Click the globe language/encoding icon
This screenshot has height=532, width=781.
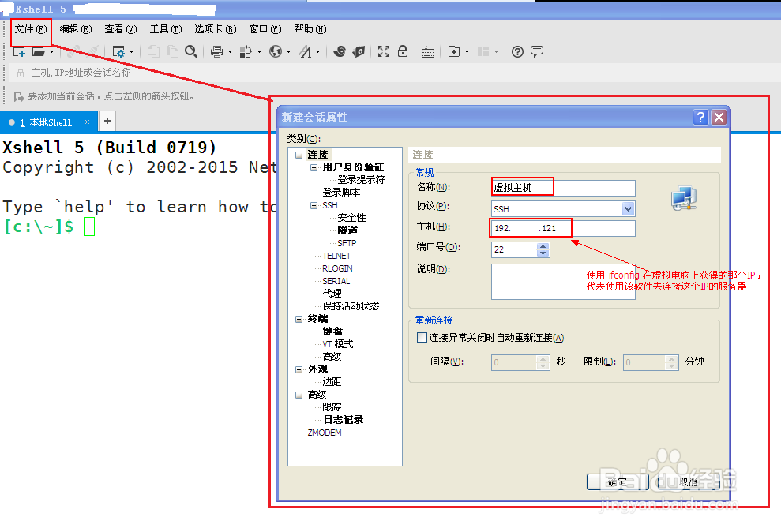(276, 52)
